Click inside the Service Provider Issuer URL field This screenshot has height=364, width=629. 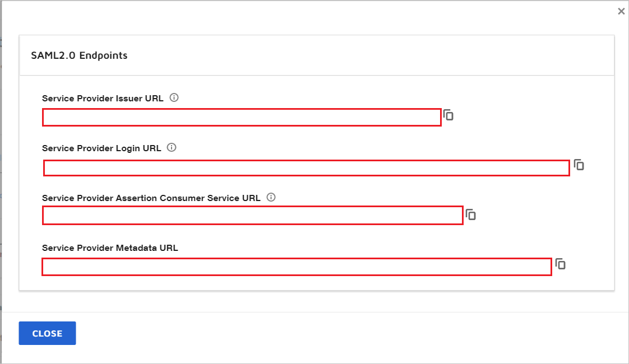pos(241,117)
